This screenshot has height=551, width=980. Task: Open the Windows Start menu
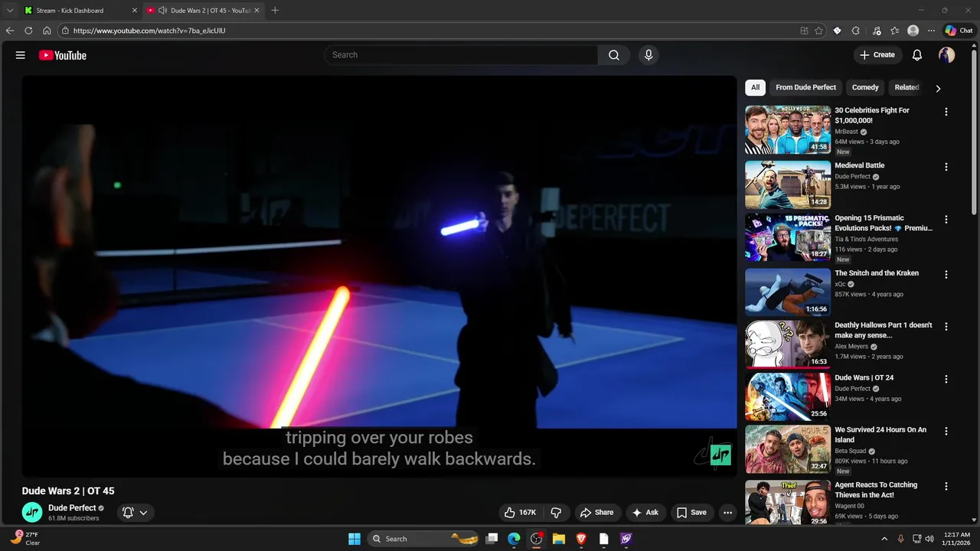354,539
